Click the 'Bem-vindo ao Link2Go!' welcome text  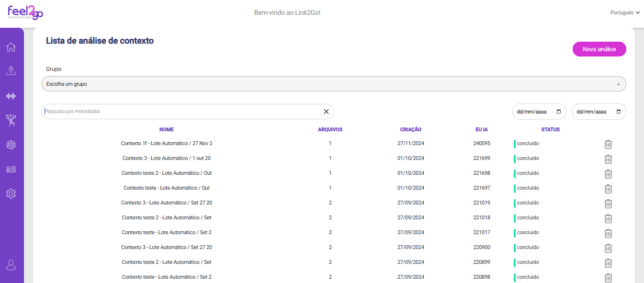pos(287,12)
